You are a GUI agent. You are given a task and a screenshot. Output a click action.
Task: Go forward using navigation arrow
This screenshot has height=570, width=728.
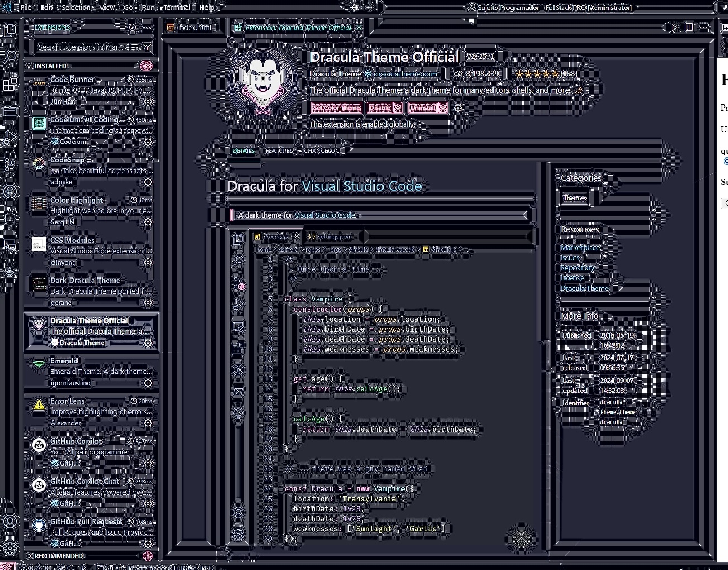point(369,8)
